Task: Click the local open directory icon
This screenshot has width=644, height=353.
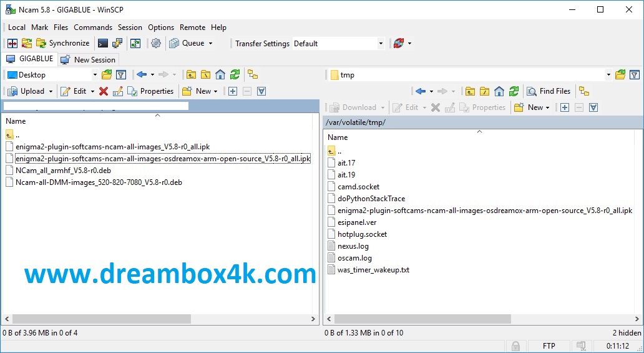Action: pyautogui.click(x=107, y=75)
